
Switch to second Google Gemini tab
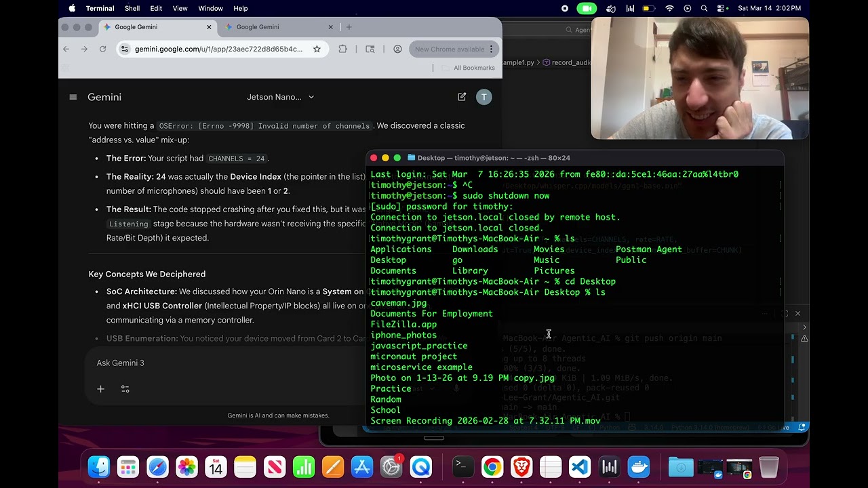coord(277,27)
